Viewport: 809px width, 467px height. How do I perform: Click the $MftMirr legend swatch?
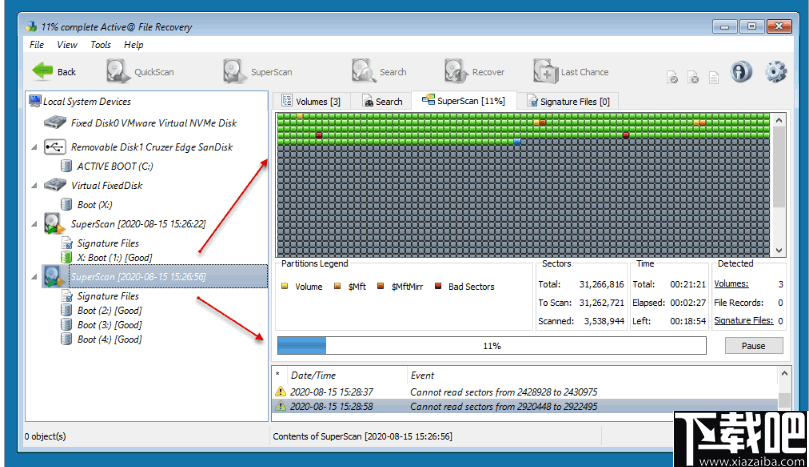[381, 286]
